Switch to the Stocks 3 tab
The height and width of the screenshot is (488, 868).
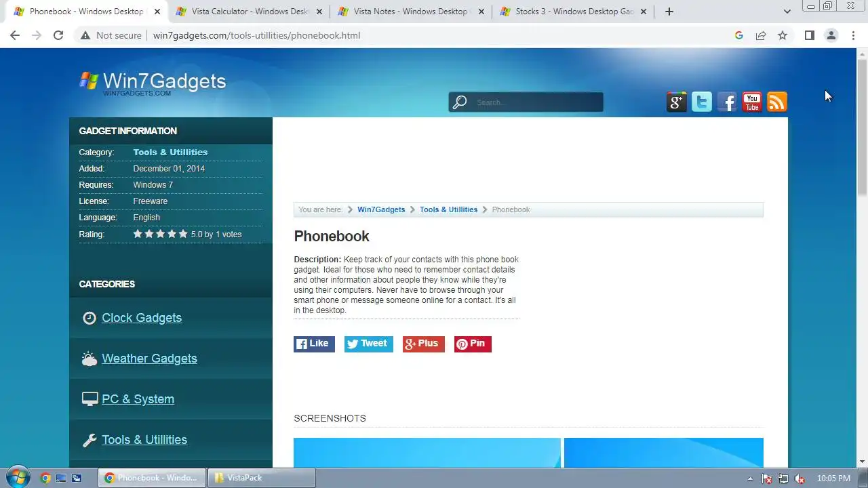tap(573, 12)
